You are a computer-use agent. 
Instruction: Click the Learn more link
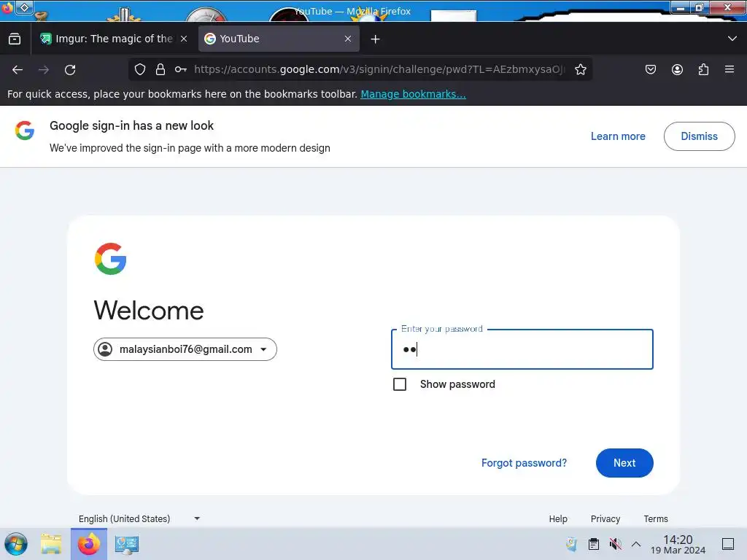(x=618, y=136)
